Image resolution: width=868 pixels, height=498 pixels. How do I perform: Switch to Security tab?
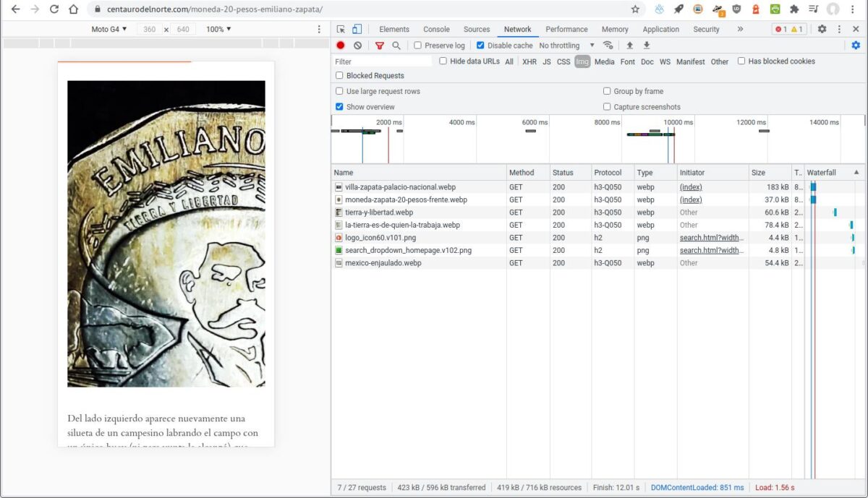pyautogui.click(x=706, y=29)
